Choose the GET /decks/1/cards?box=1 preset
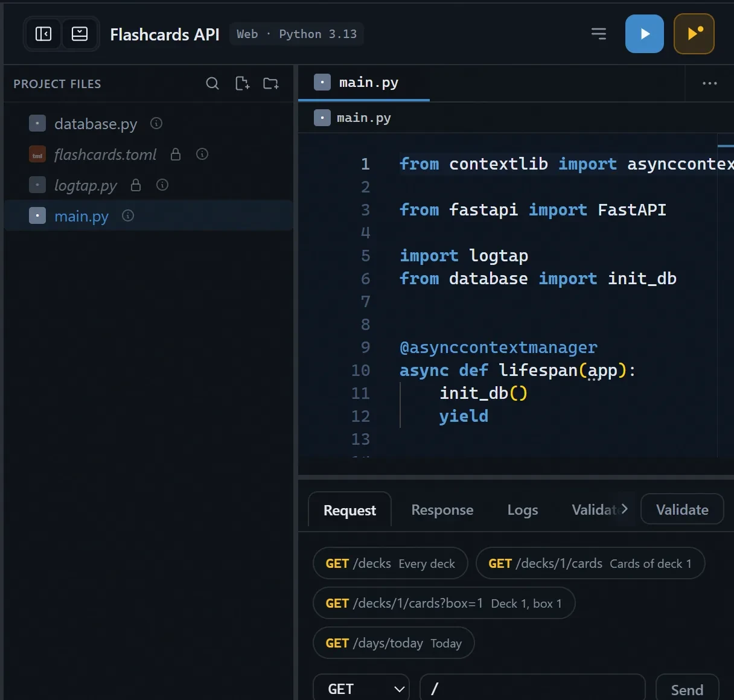Image resolution: width=734 pixels, height=700 pixels. tap(444, 603)
